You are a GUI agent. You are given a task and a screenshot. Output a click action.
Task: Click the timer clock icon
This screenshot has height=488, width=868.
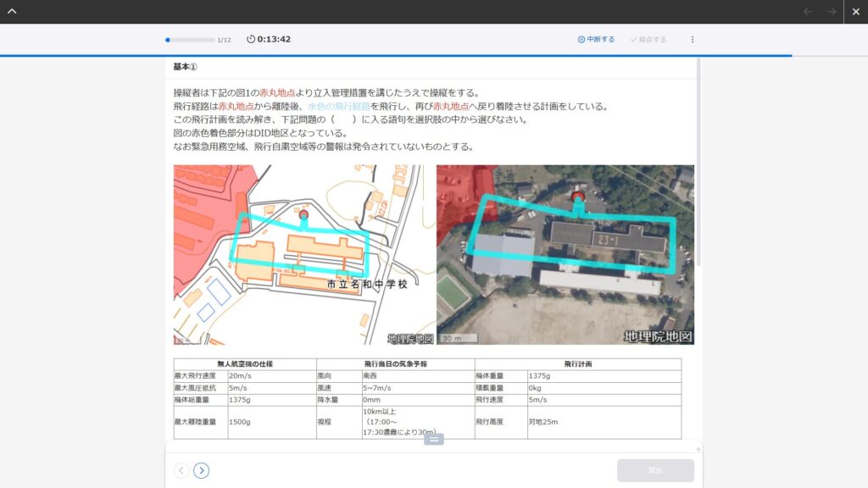point(251,39)
